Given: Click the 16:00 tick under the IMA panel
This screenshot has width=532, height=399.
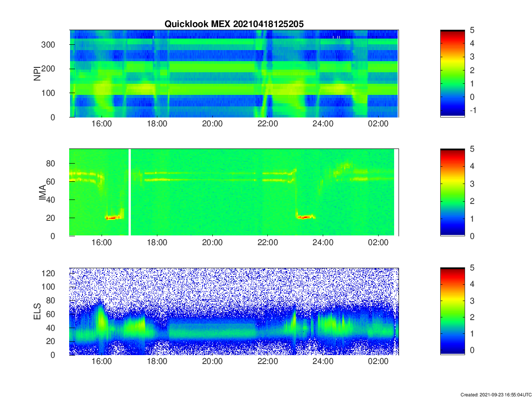Looking at the screenshot, I should (x=102, y=243).
